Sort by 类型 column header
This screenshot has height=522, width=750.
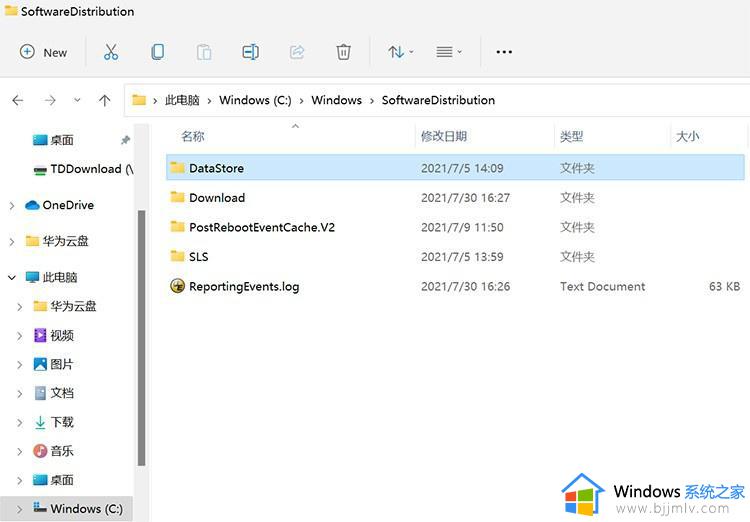tap(572, 137)
